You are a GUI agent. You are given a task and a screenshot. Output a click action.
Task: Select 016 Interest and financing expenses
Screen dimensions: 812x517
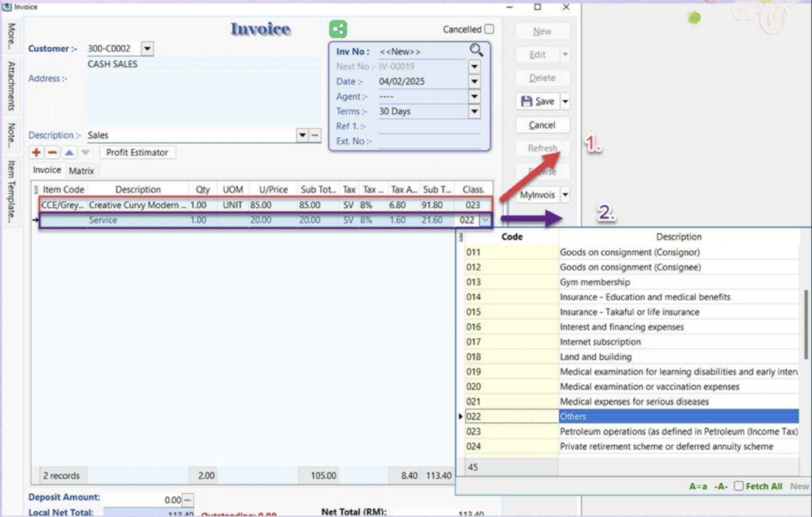(x=632, y=327)
